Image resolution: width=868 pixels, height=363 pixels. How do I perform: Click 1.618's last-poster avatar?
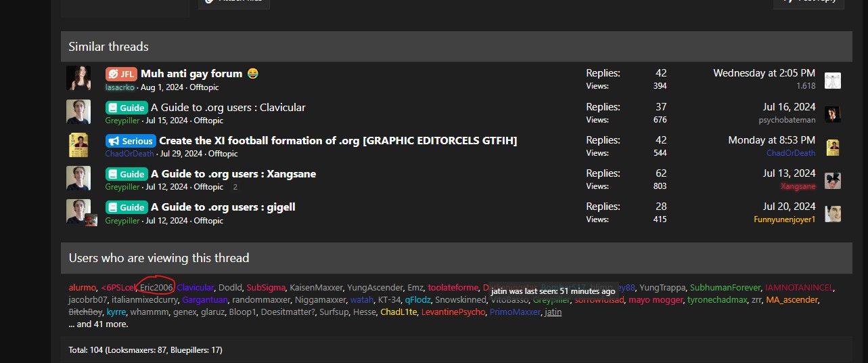[x=833, y=80]
